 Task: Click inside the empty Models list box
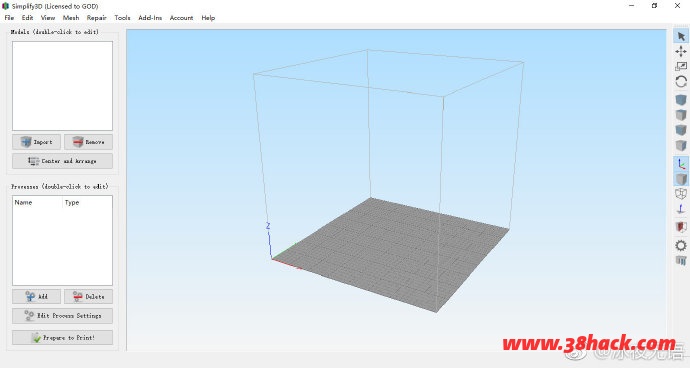62,86
